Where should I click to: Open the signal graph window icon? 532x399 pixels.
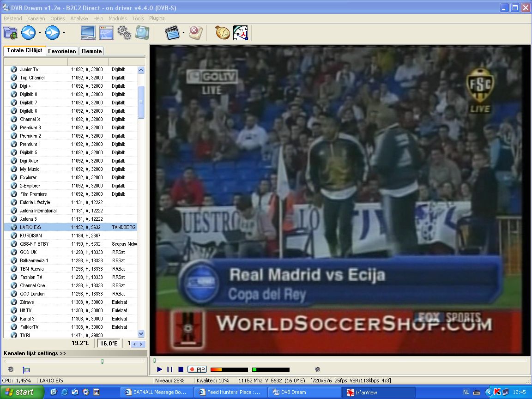pos(106,33)
